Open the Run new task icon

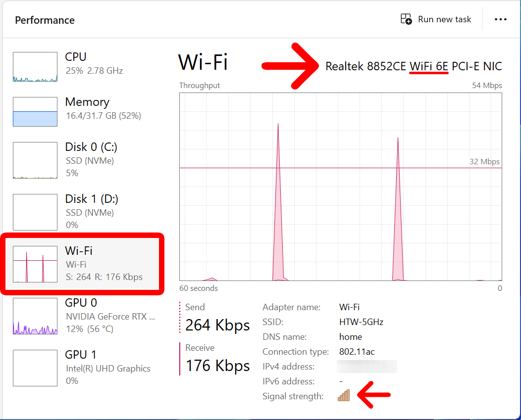coord(406,19)
